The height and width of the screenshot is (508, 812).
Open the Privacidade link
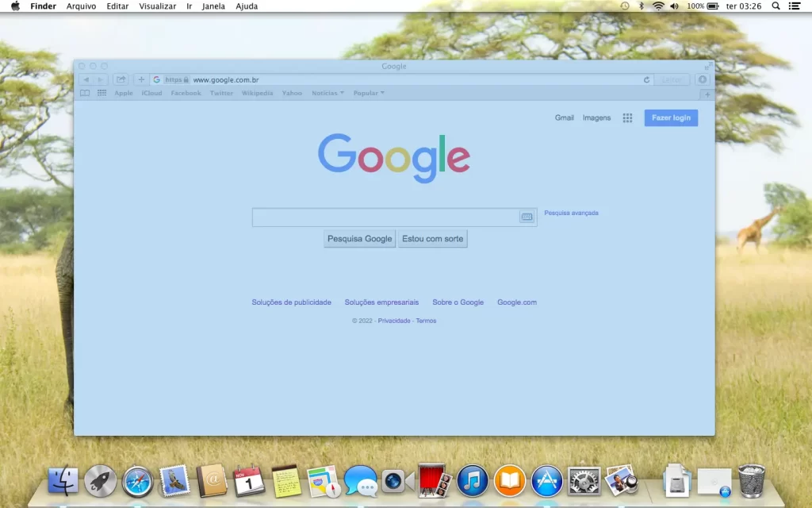[x=394, y=321]
